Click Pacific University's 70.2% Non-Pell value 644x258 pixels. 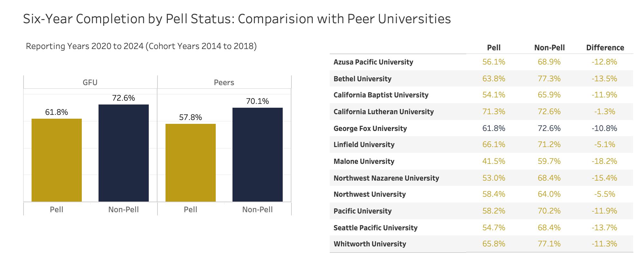point(549,211)
